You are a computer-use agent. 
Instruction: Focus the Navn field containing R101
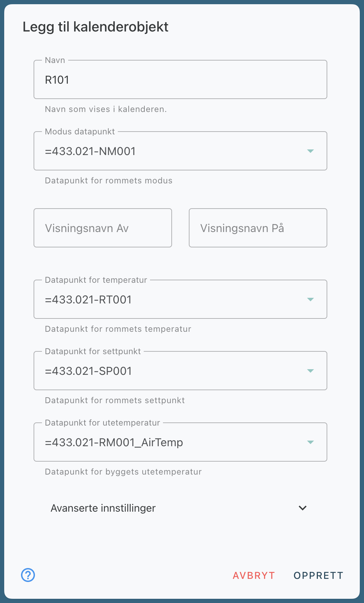coord(180,80)
